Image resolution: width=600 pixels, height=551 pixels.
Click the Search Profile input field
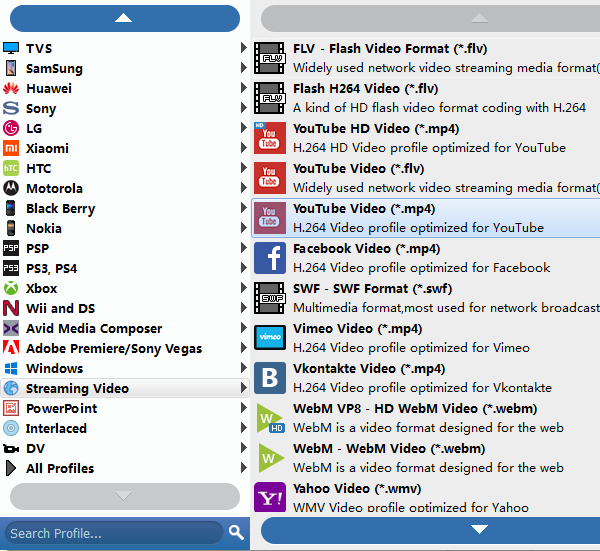pos(112,532)
